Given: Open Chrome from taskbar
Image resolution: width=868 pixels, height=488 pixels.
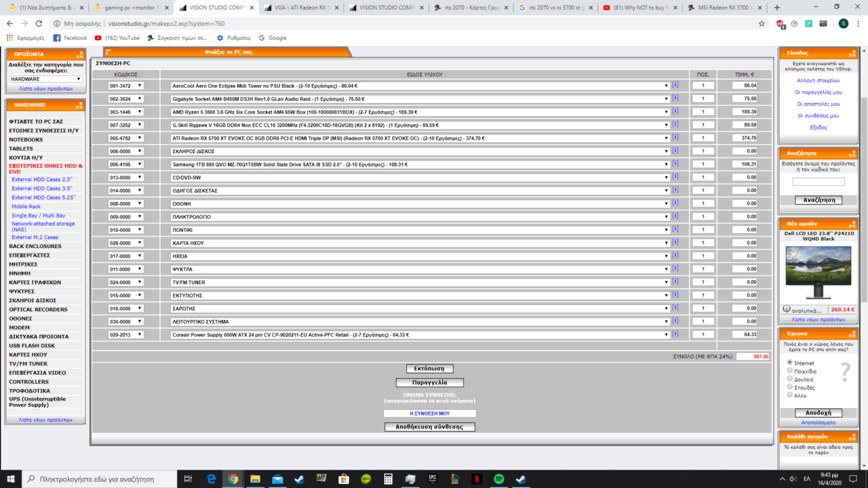Looking at the screenshot, I should point(233,479).
